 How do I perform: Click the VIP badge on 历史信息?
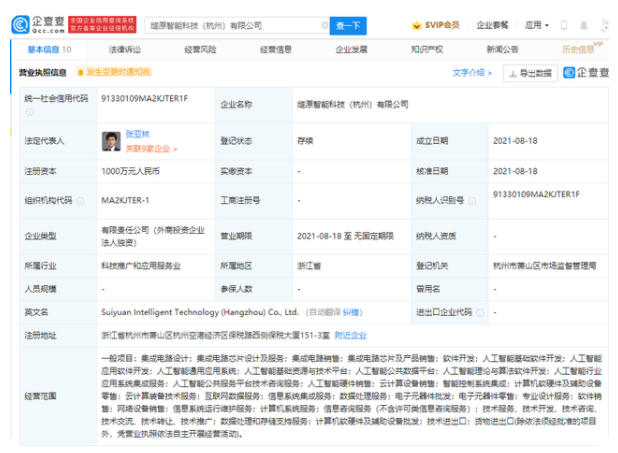[599, 43]
